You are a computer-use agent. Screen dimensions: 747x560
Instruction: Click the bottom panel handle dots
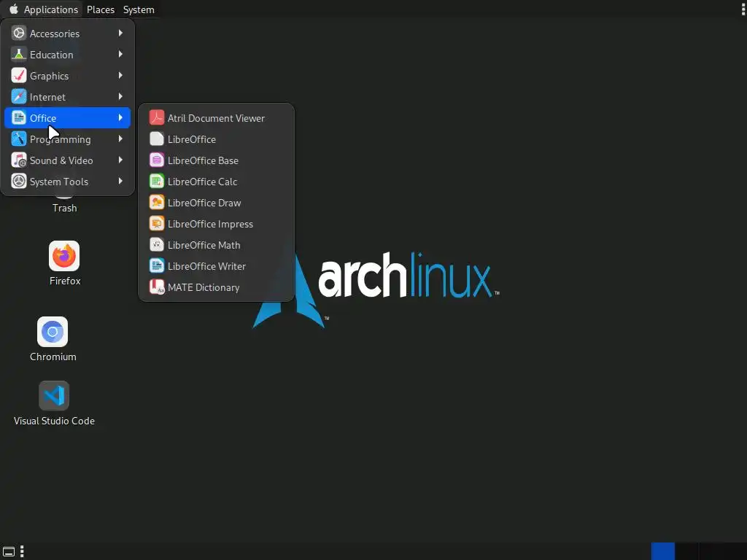click(x=22, y=551)
